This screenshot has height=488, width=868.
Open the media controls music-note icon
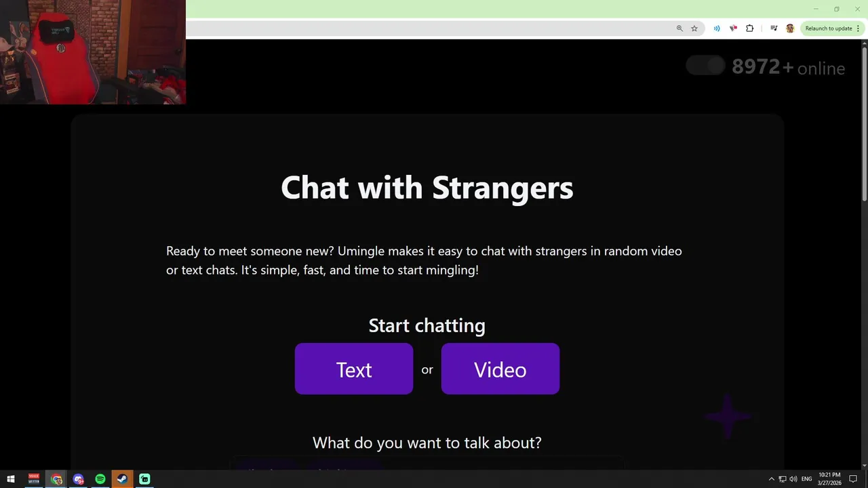pos(774,28)
